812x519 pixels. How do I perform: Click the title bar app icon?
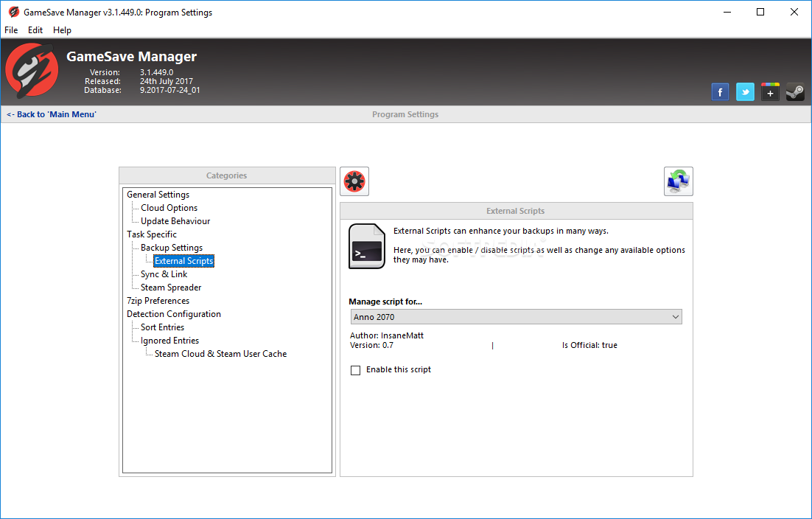tap(13, 12)
